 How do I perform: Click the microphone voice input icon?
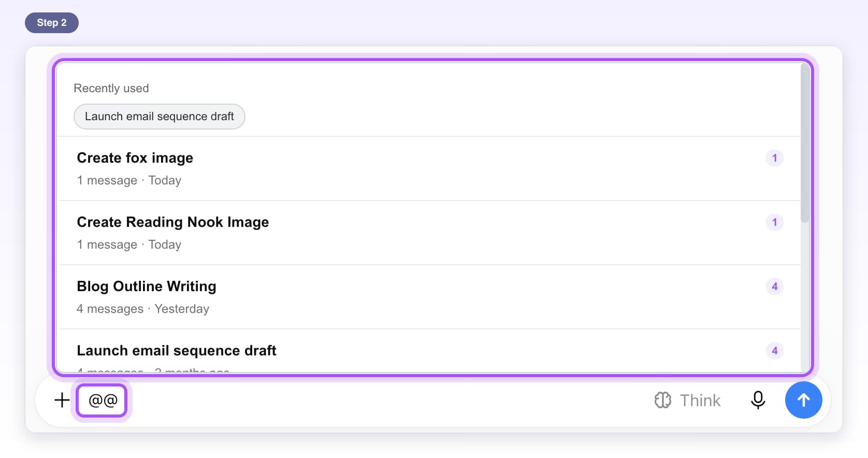[758, 400]
